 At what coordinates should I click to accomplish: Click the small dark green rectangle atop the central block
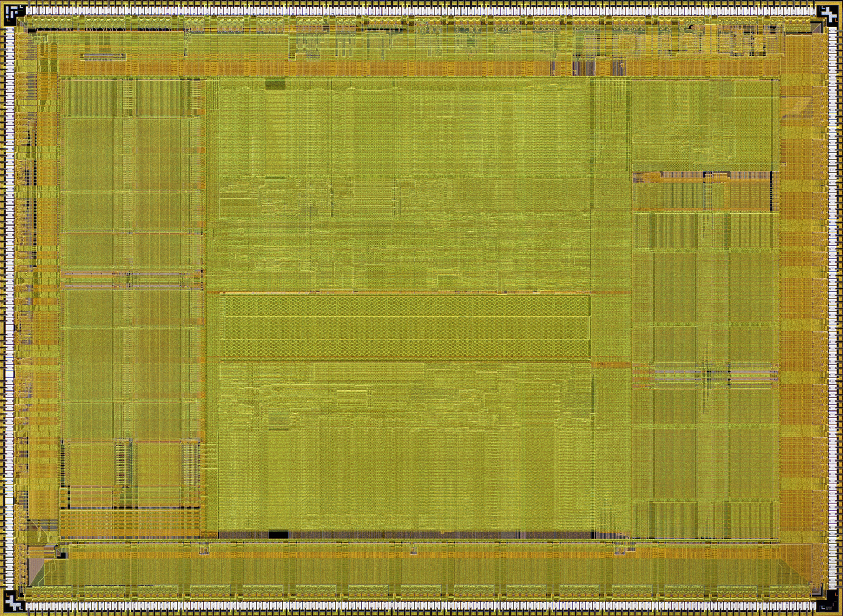coord(275,84)
